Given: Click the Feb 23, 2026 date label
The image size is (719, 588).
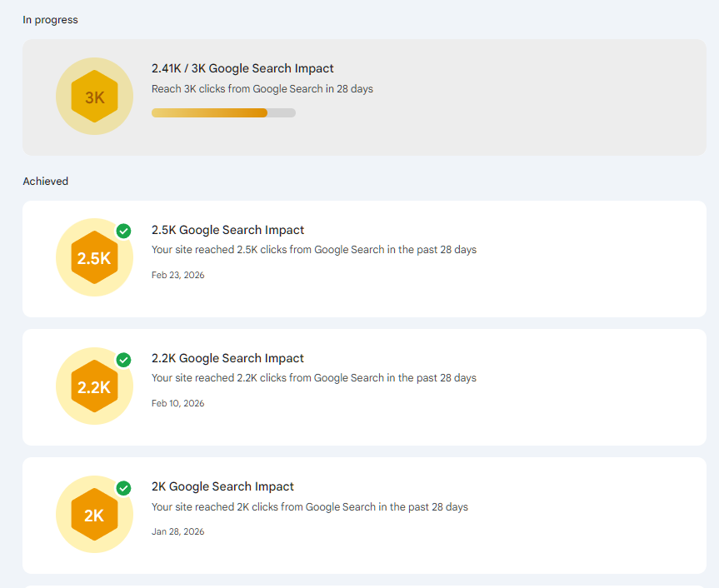Looking at the screenshot, I should [x=177, y=275].
